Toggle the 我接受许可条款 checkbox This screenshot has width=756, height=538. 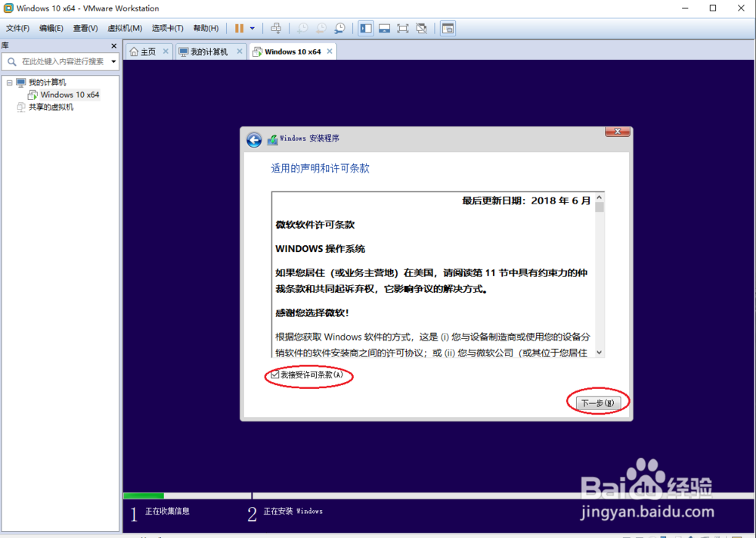275,375
